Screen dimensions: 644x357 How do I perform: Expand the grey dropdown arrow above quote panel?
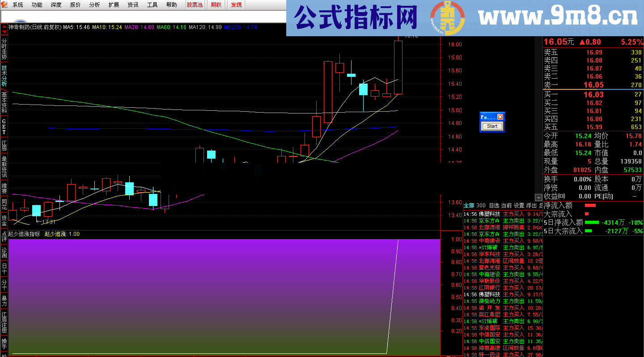tap(538, 197)
